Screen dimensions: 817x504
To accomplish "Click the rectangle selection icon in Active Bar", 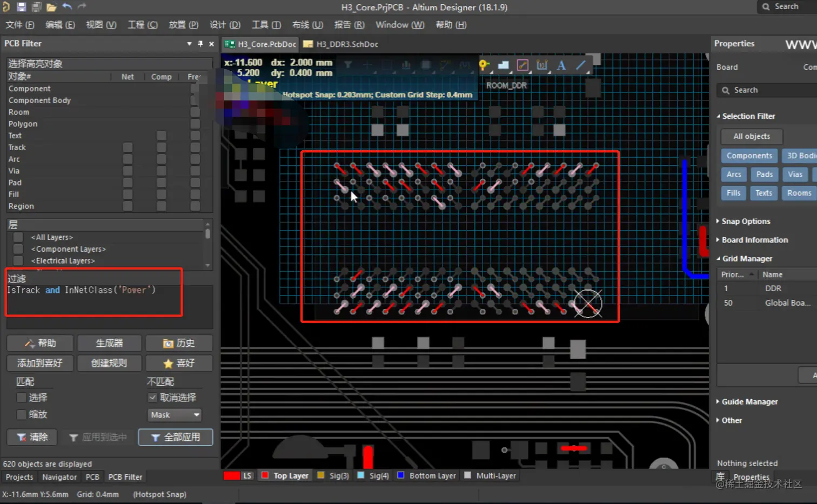I will coord(387,65).
